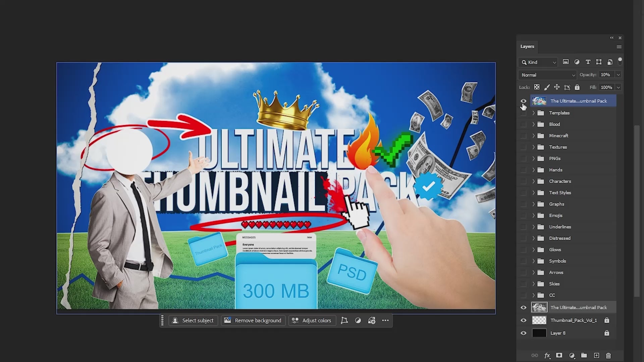Add a layer mask
This screenshot has width=644, height=362.
(x=559, y=355)
